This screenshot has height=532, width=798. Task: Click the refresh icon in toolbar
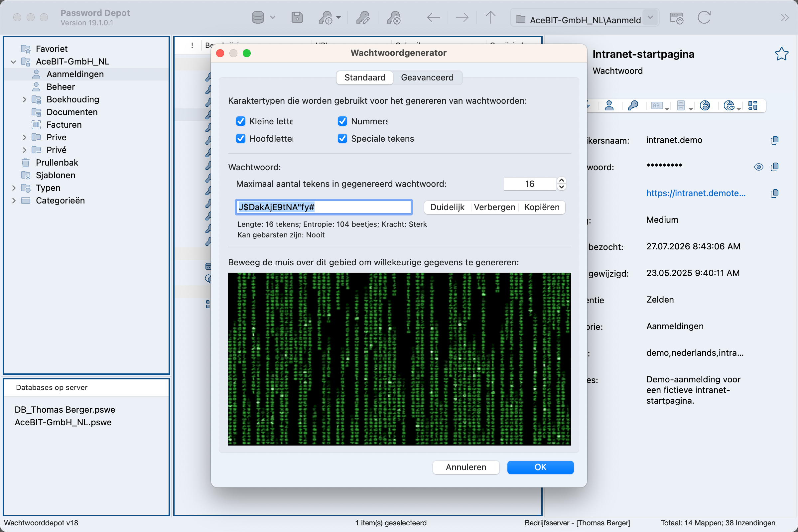tap(704, 17)
